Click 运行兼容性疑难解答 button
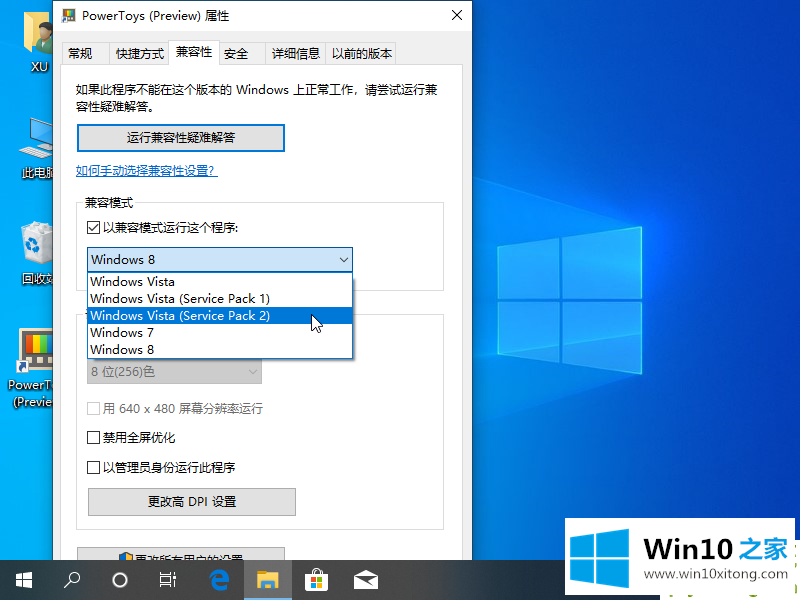This screenshot has height=600, width=800. tap(181, 138)
